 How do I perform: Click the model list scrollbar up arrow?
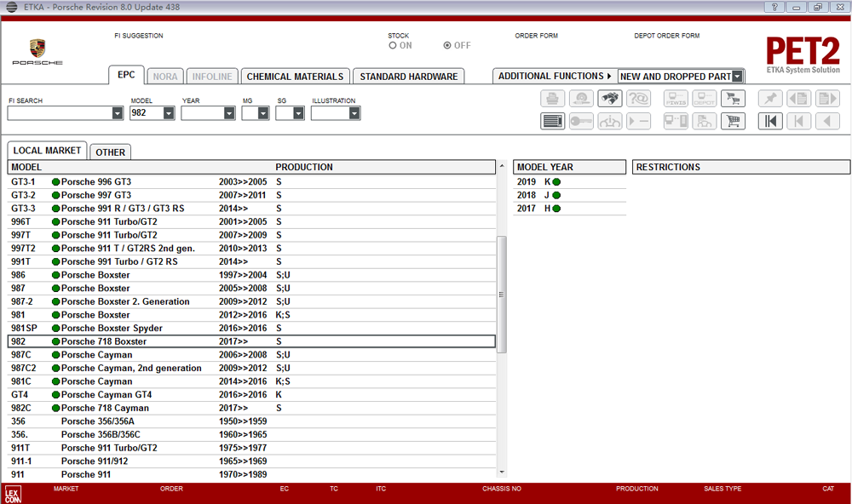(x=502, y=166)
